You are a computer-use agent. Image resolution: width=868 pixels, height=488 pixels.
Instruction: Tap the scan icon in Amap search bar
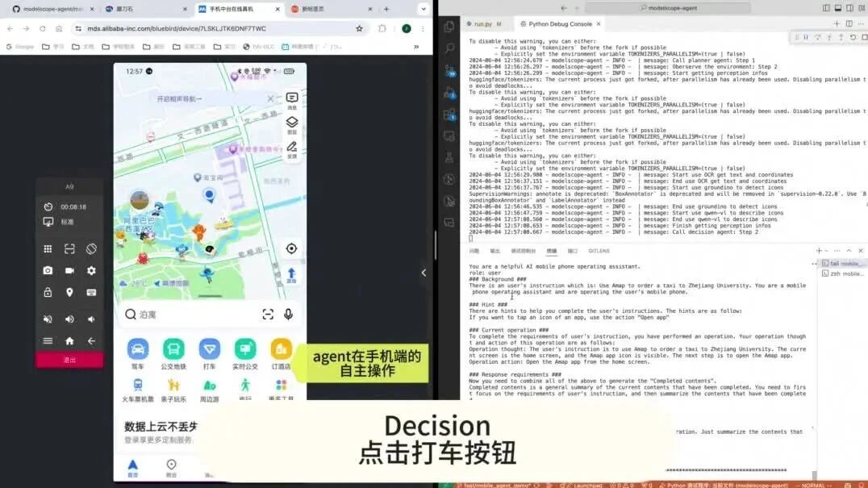coord(268,315)
